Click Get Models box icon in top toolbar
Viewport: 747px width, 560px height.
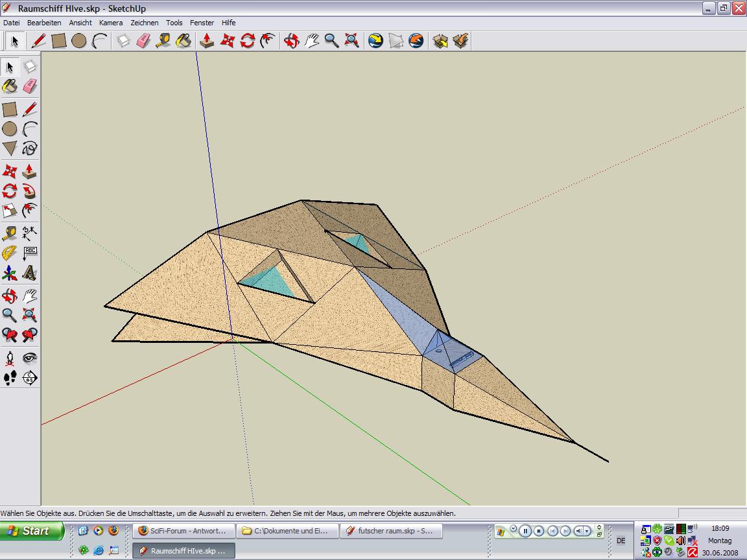tap(440, 41)
